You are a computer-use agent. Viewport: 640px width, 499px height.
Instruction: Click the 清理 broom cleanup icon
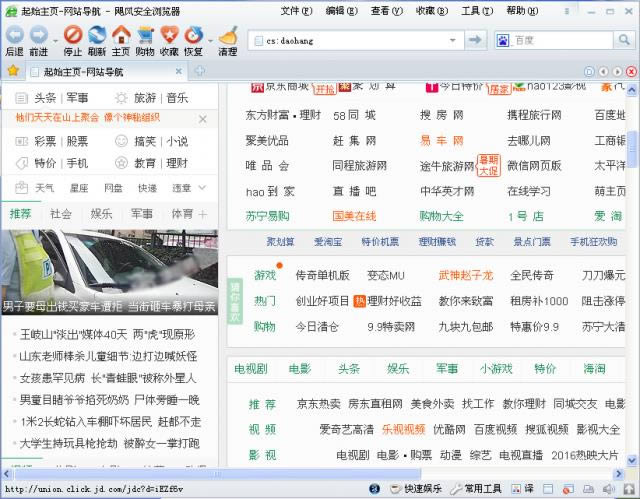coord(228,35)
